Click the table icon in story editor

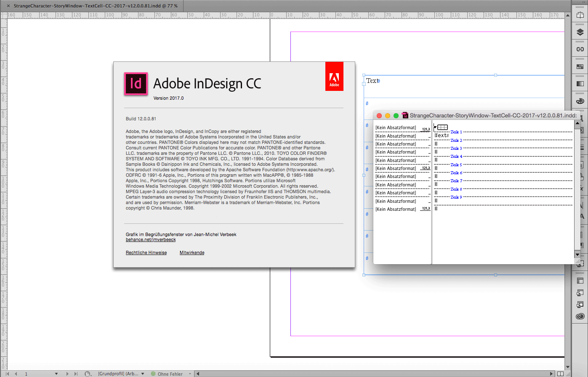(442, 127)
